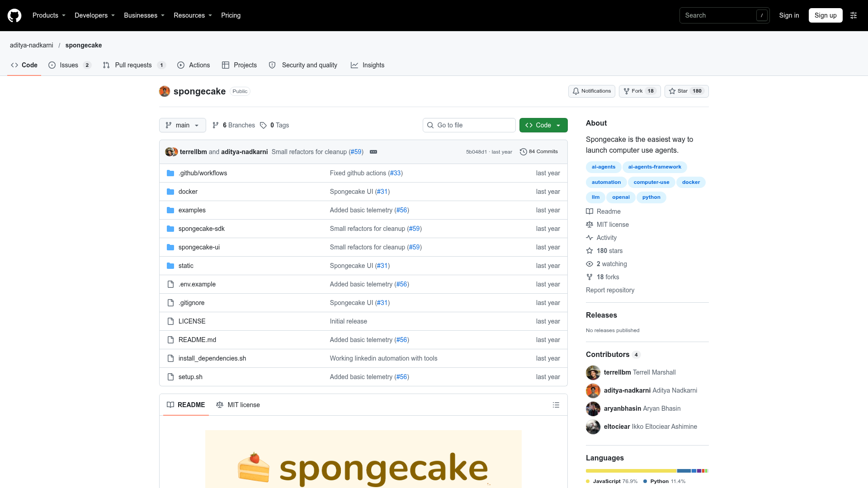Click aryanbhasin's contributor avatar
The image size is (868, 488).
tap(593, 408)
